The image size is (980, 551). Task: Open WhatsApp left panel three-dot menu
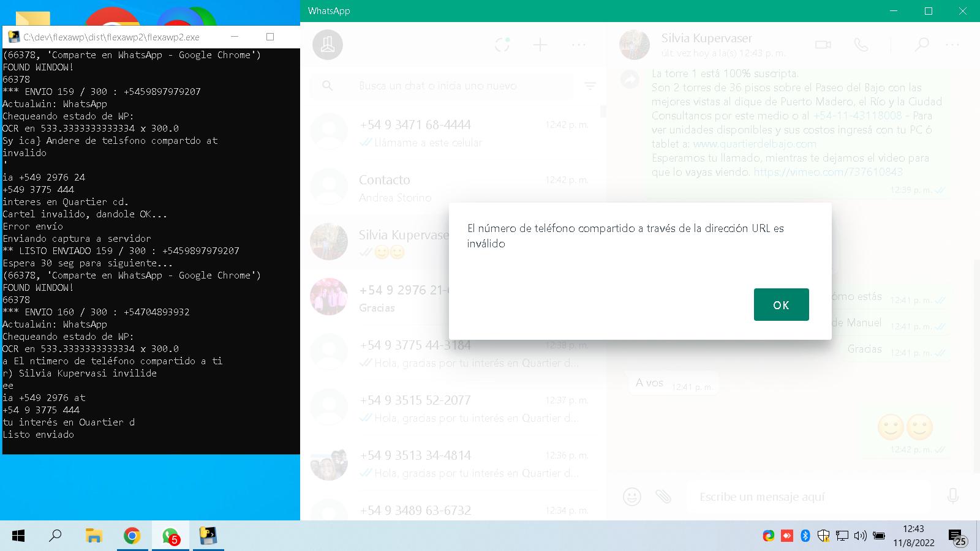pyautogui.click(x=579, y=45)
